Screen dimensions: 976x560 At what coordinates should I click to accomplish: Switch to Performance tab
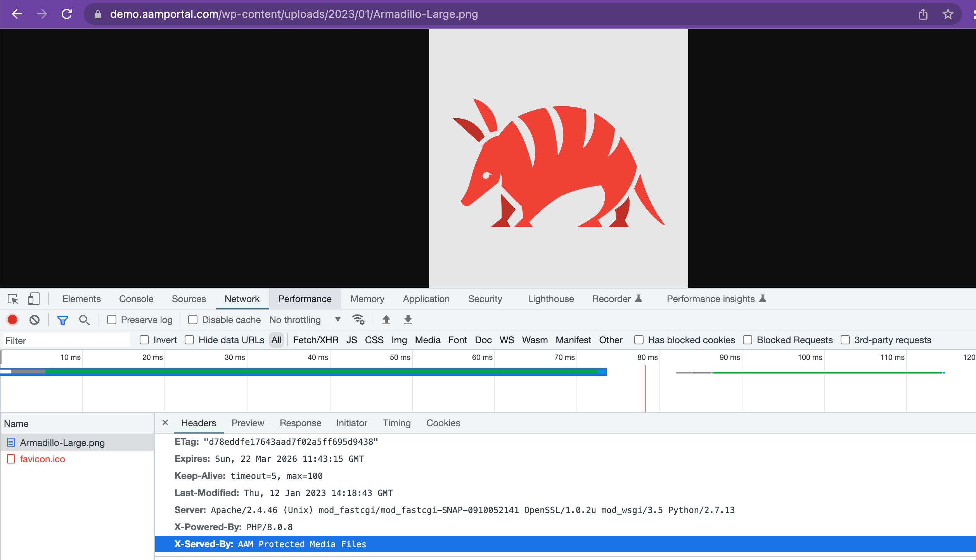click(x=305, y=299)
